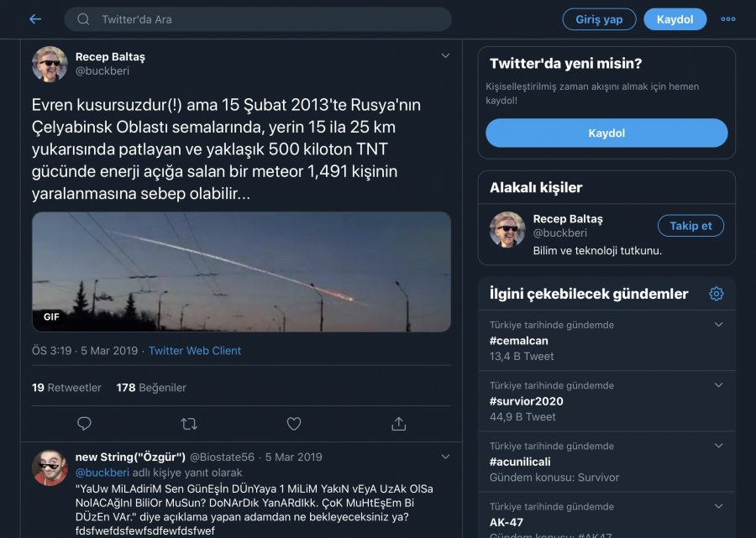The height and width of the screenshot is (538, 756).
Task: Click the share tweet icon
Action: pyautogui.click(x=399, y=423)
